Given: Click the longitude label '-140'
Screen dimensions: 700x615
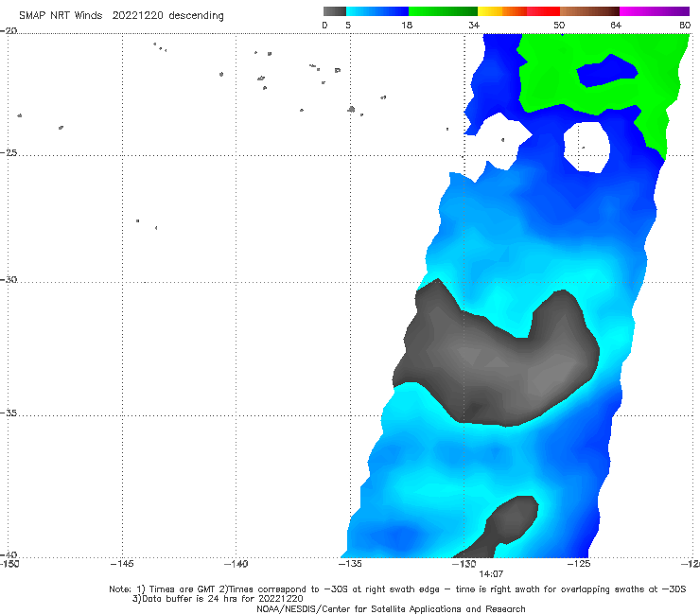Looking at the screenshot, I should 236,564.
